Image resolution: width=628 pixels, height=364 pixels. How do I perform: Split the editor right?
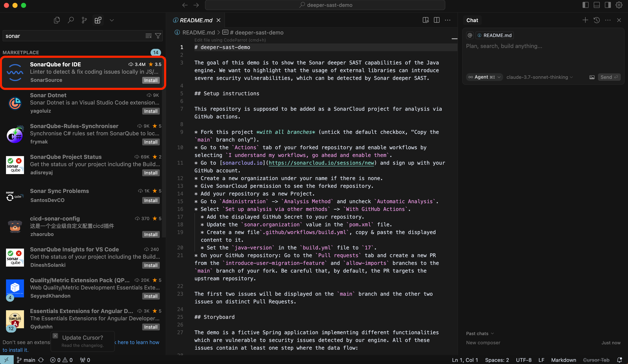click(437, 20)
